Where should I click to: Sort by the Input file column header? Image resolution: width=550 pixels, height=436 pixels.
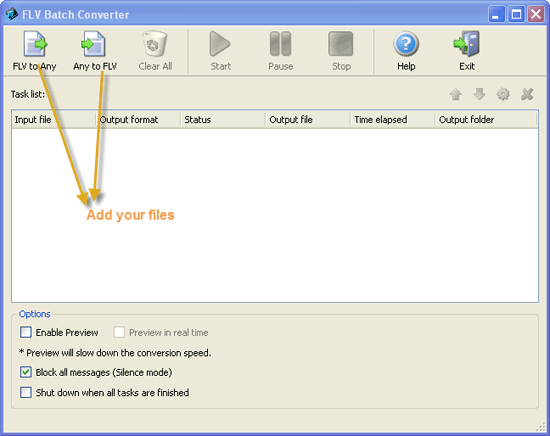tap(54, 120)
